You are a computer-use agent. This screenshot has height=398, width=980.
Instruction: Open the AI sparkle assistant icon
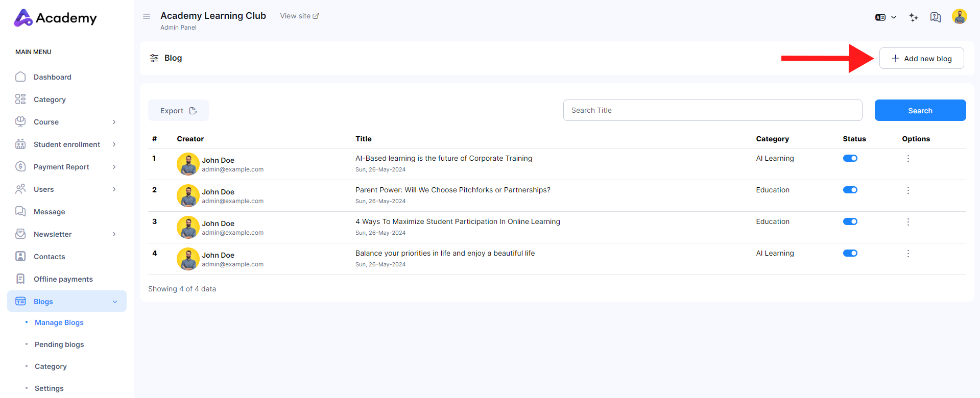point(914,17)
